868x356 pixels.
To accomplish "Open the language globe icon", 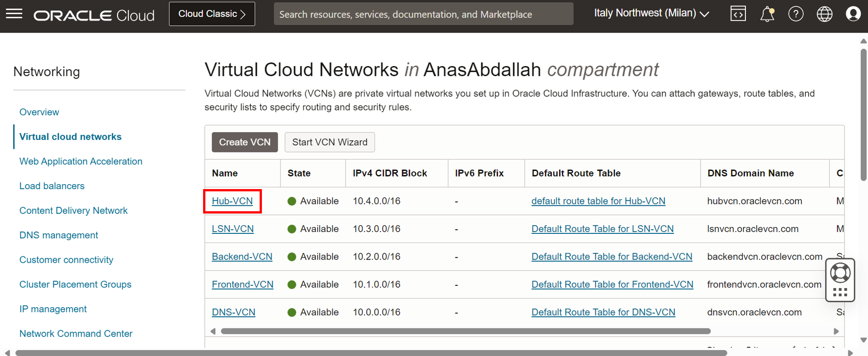I will [x=824, y=14].
